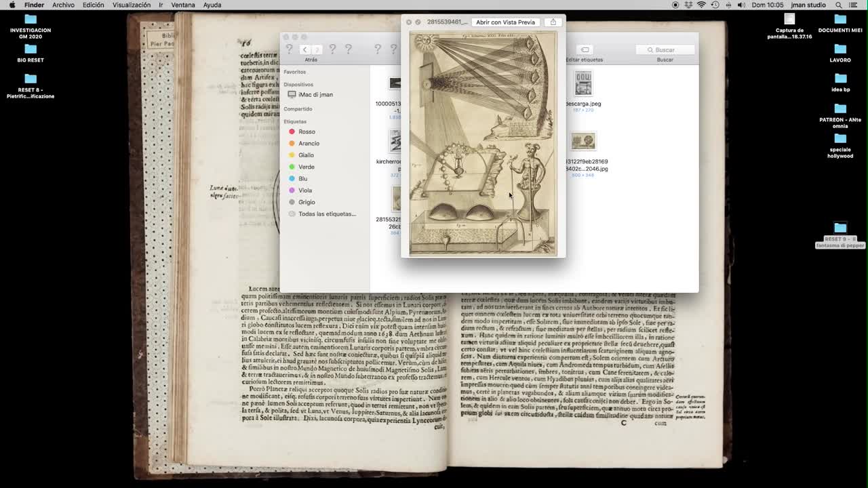Open the Wi-Fi status menu
The height and width of the screenshot is (488, 868).
(701, 5)
